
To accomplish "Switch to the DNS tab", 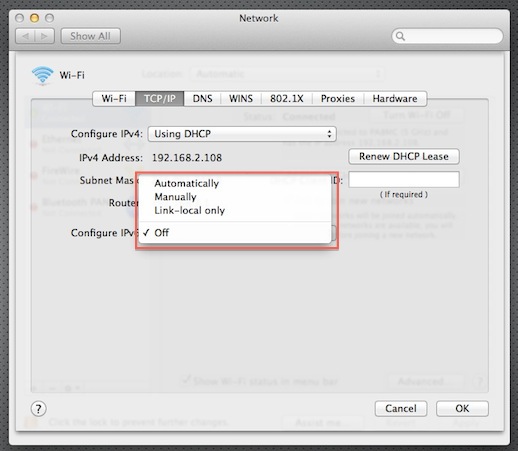I will 202,99.
